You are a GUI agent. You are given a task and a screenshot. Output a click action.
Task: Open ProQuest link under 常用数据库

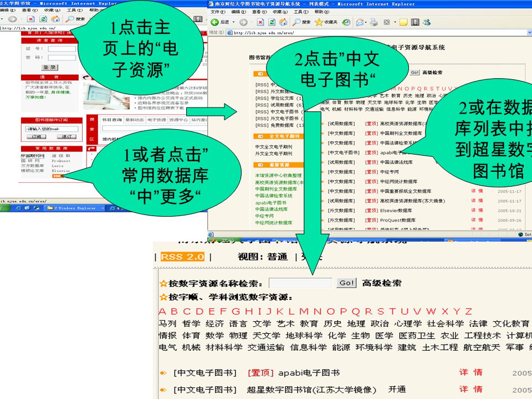pos(61,161)
